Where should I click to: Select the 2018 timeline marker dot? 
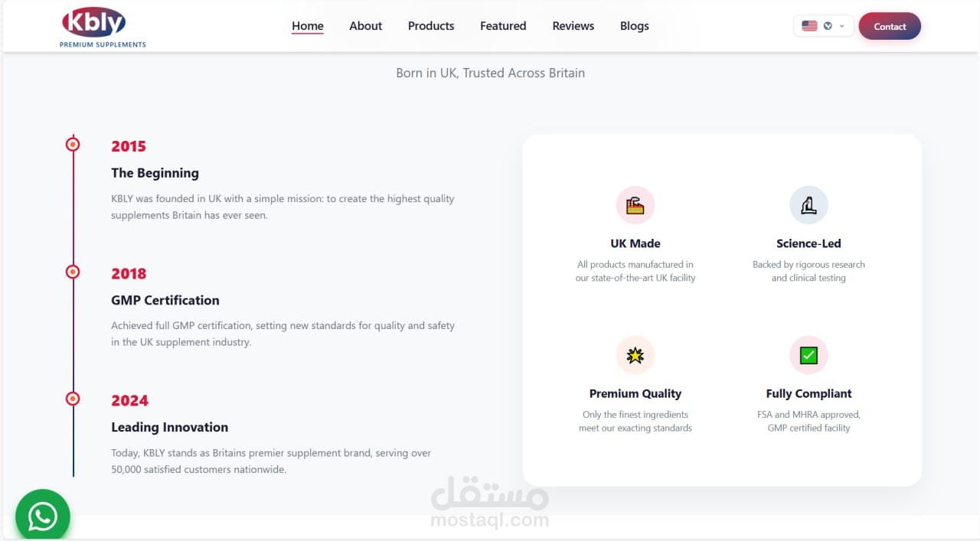tap(73, 272)
